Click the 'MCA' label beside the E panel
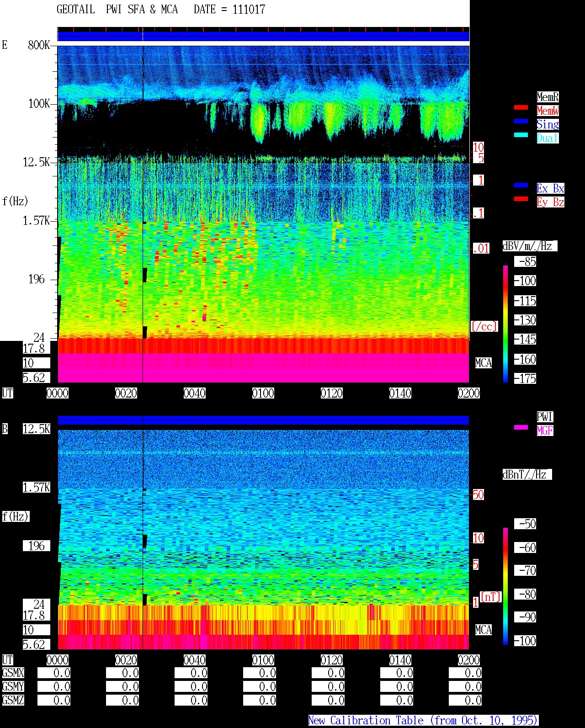 [484, 363]
